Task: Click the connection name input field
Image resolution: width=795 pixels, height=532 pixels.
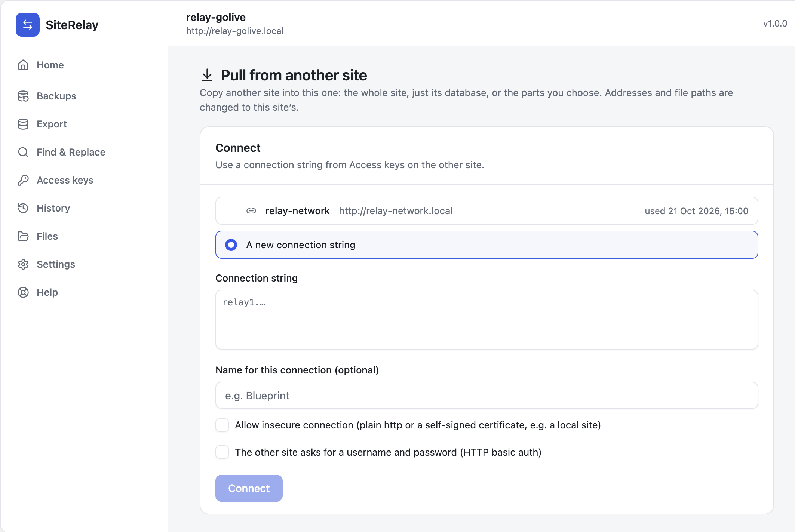Action: click(486, 395)
